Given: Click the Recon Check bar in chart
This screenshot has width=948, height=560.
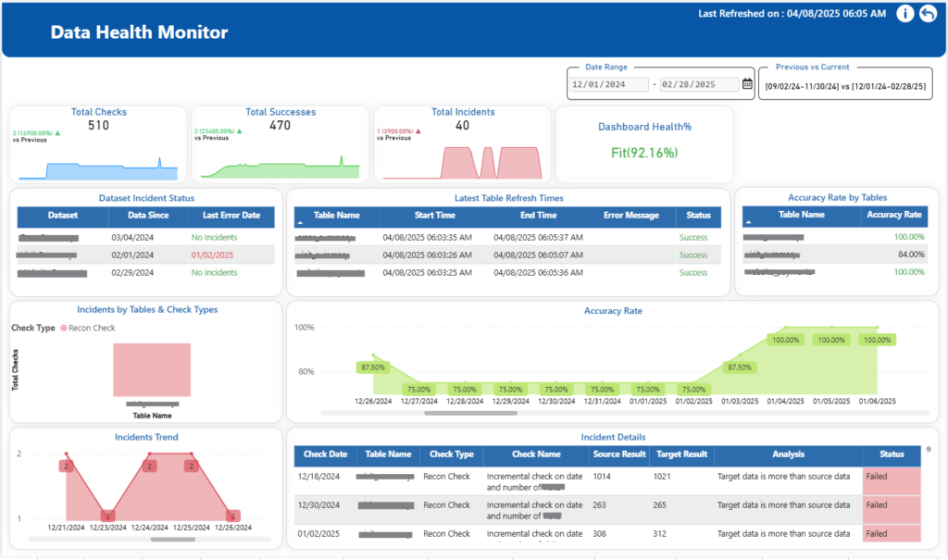Looking at the screenshot, I should coord(152,369).
